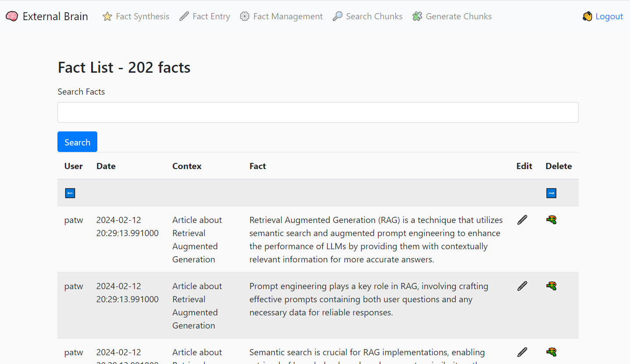
Task: Click the pencil icon beside Fact Entry
Action: [x=184, y=17]
